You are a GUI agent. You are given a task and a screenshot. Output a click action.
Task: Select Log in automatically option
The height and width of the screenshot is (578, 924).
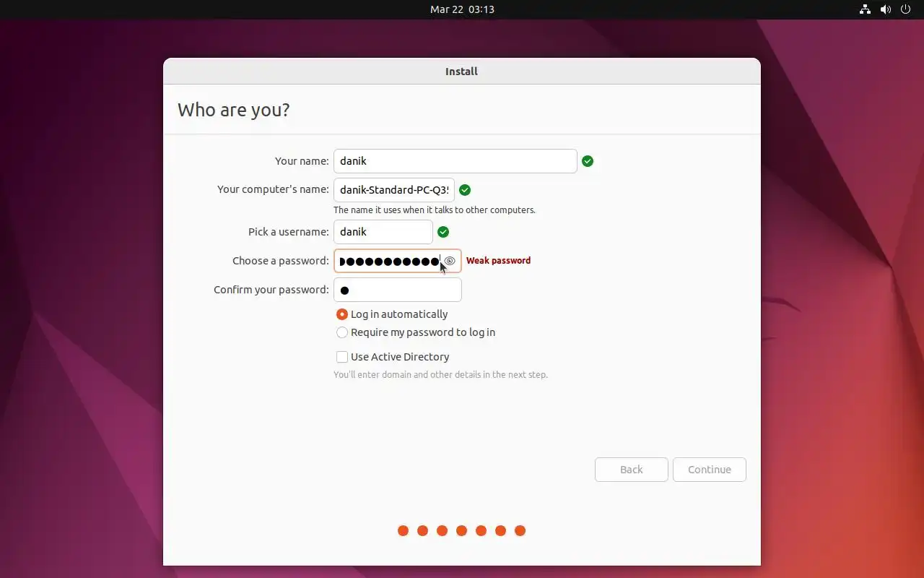392,314
